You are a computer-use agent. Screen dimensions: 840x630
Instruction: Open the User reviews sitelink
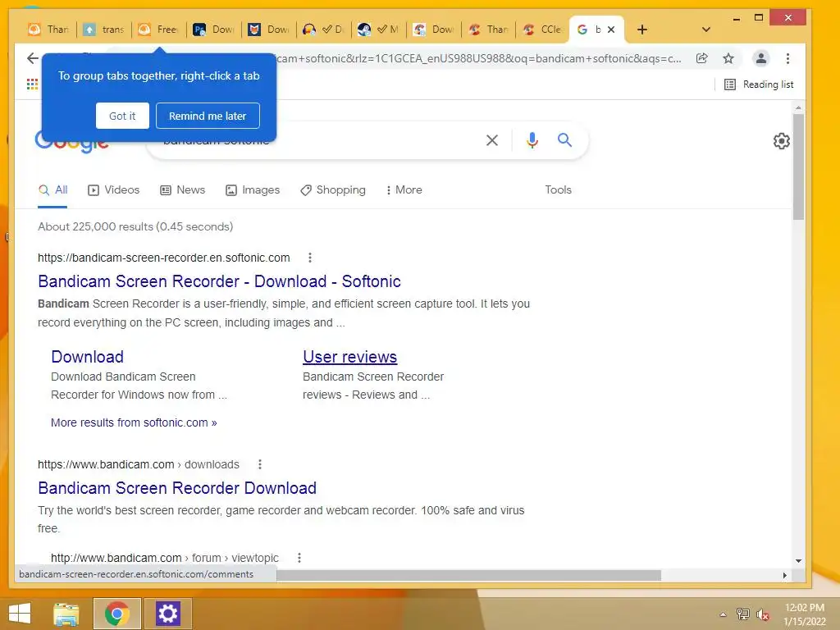tap(349, 357)
